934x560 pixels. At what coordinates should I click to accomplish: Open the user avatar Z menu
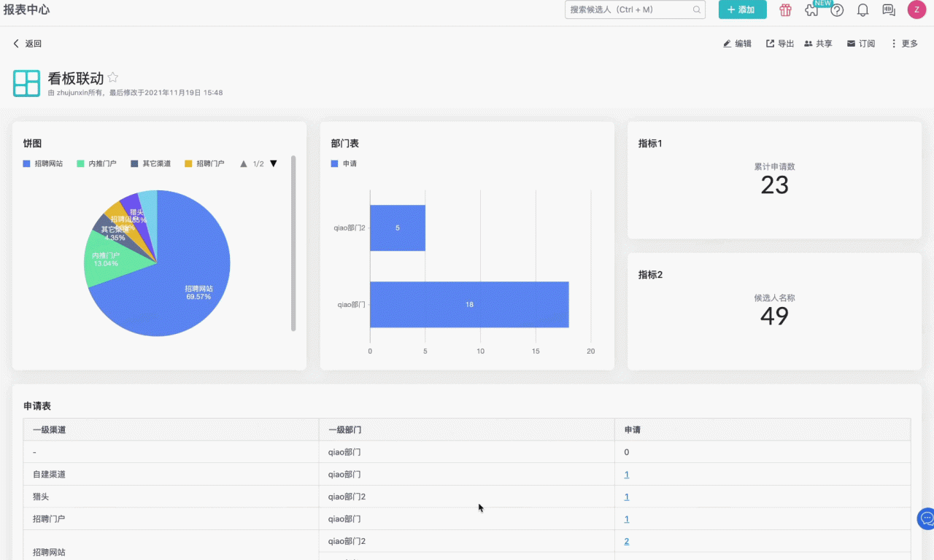[x=916, y=9]
